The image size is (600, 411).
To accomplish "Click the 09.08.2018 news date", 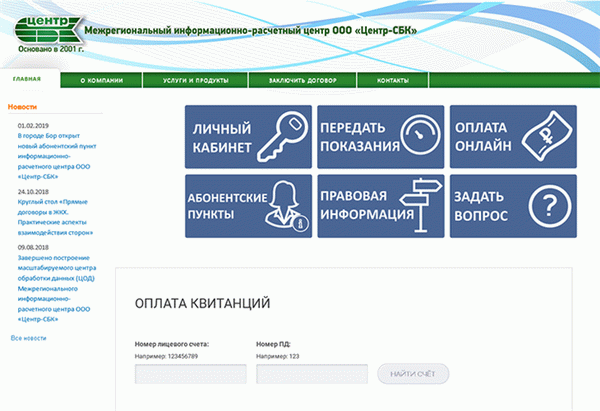I will [x=33, y=247].
